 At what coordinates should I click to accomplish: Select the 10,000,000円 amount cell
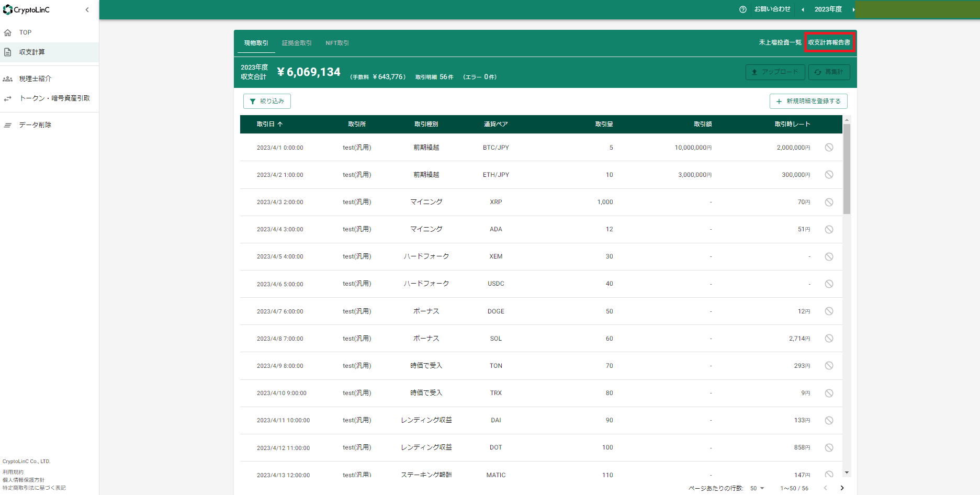(693, 148)
